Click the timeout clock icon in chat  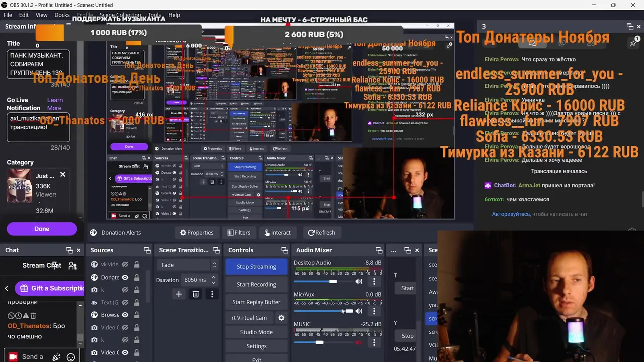19,316
